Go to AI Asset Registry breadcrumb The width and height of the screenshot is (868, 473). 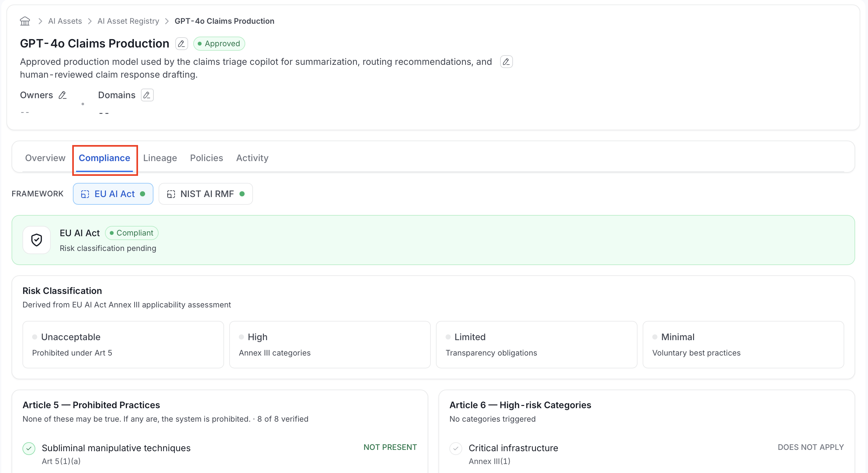click(128, 21)
